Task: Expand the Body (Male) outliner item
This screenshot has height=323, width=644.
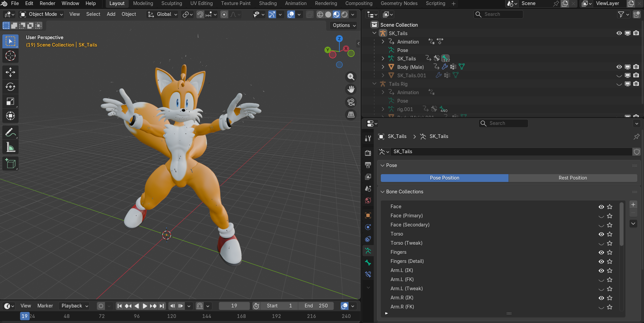Action: (x=383, y=67)
